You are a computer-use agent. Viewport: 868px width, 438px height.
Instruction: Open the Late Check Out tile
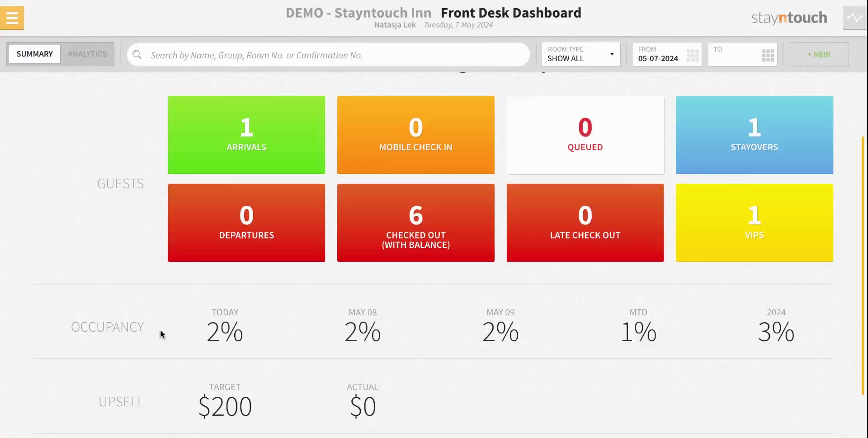point(585,223)
